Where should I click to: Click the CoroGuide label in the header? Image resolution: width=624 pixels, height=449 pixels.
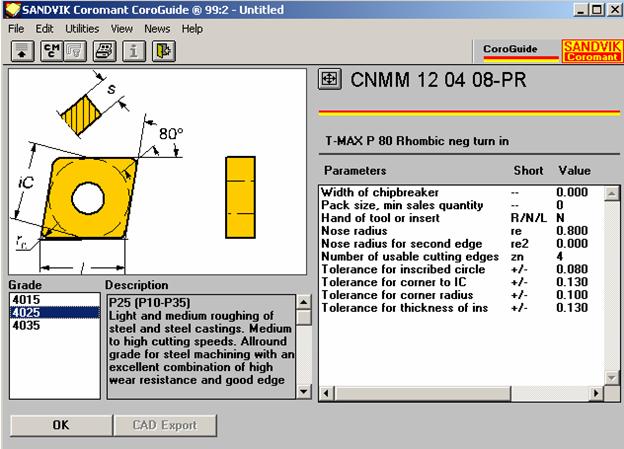click(x=510, y=49)
